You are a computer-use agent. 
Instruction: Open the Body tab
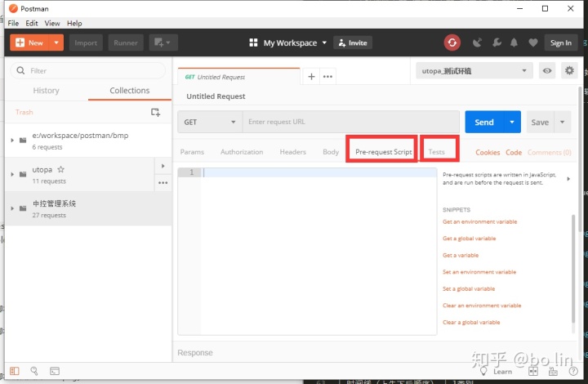point(331,152)
